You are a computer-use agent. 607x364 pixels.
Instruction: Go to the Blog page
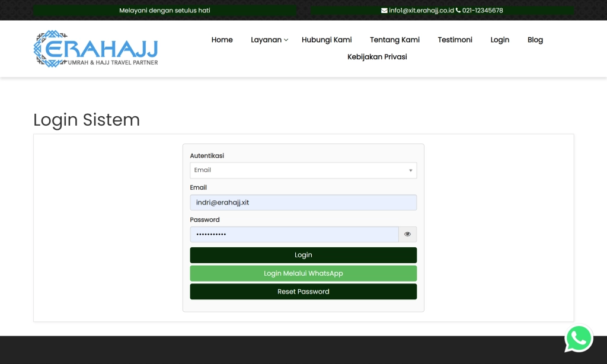(535, 40)
